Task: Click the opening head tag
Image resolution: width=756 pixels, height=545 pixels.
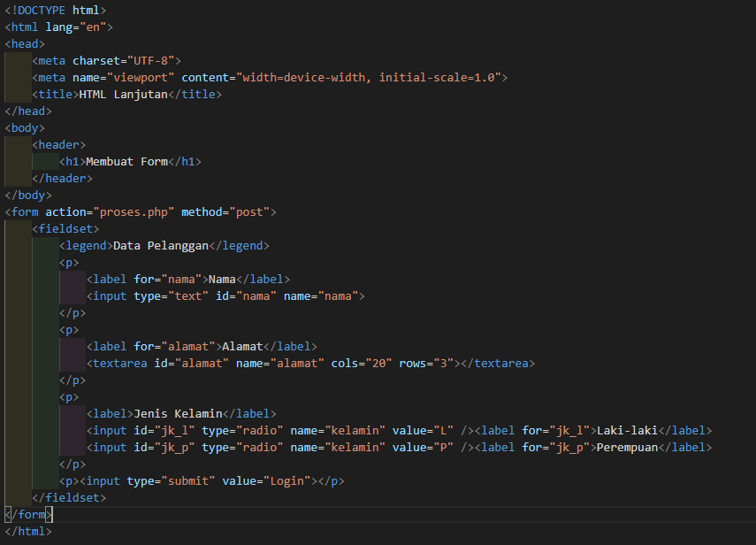Action: [x=25, y=44]
